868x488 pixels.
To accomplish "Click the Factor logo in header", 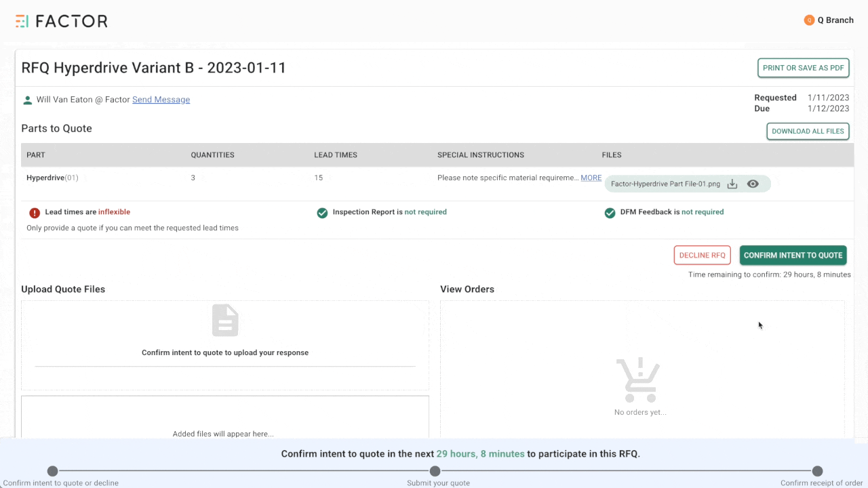I will [61, 21].
